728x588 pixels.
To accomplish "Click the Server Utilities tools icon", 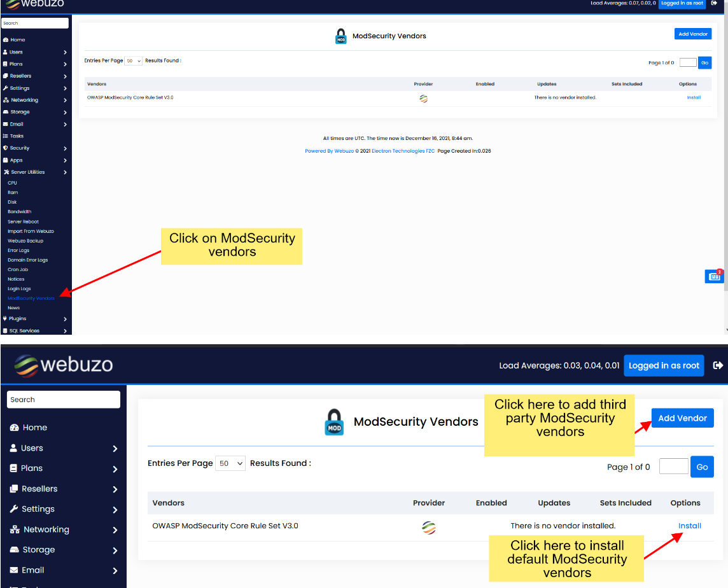I will pyautogui.click(x=6, y=172).
